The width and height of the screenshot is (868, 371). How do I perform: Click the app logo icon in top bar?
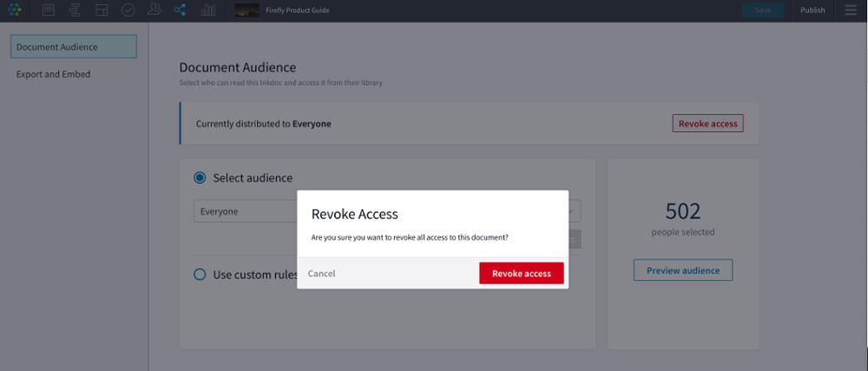click(15, 10)
